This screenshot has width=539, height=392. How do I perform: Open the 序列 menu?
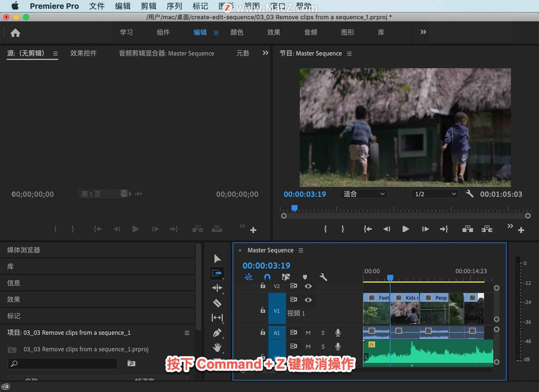174,6
